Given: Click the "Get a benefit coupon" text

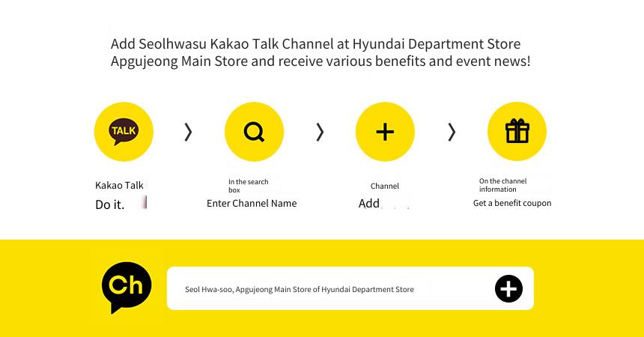Looking at the screenshot, I should coord(512,203).
